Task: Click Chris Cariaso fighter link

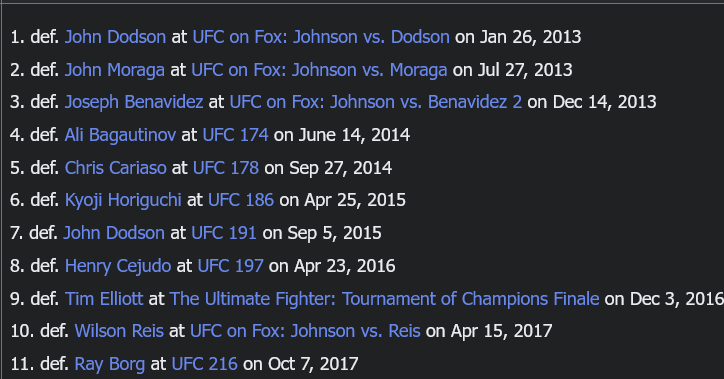Action: (115, 168)
